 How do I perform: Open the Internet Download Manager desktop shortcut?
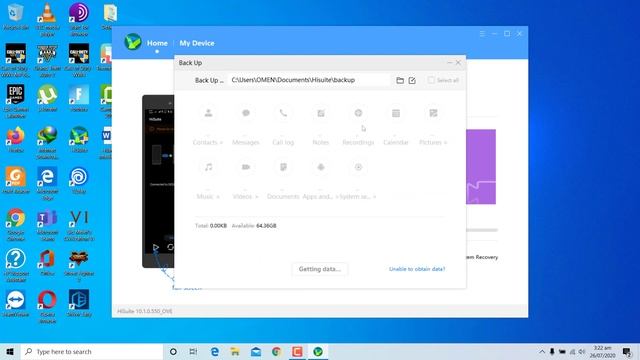[47, 142]
